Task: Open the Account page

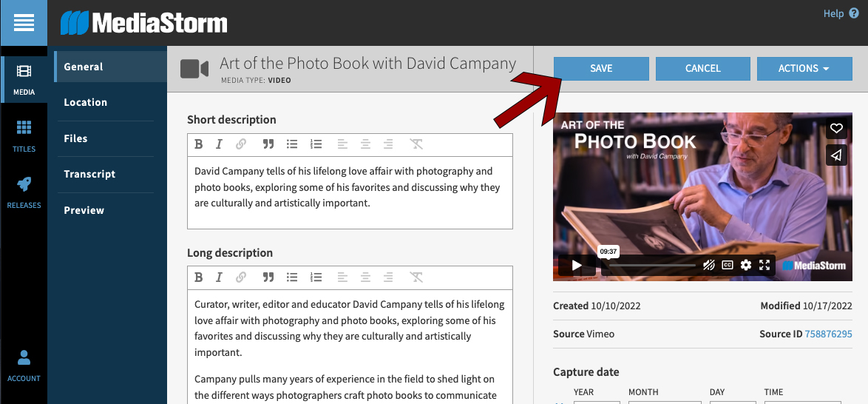Action: click(24, 366)
